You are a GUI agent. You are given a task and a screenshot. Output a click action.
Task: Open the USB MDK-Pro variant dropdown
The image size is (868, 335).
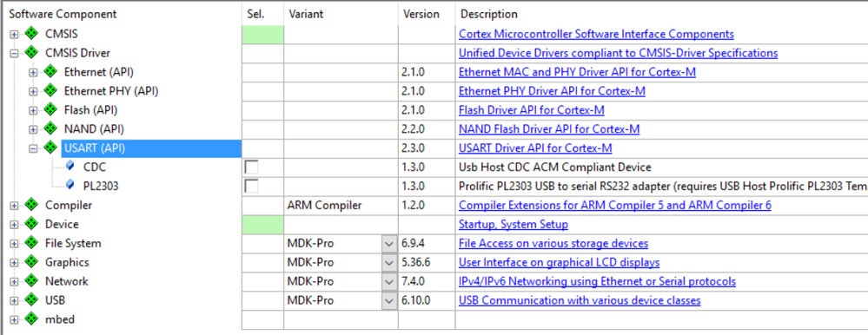389,300
